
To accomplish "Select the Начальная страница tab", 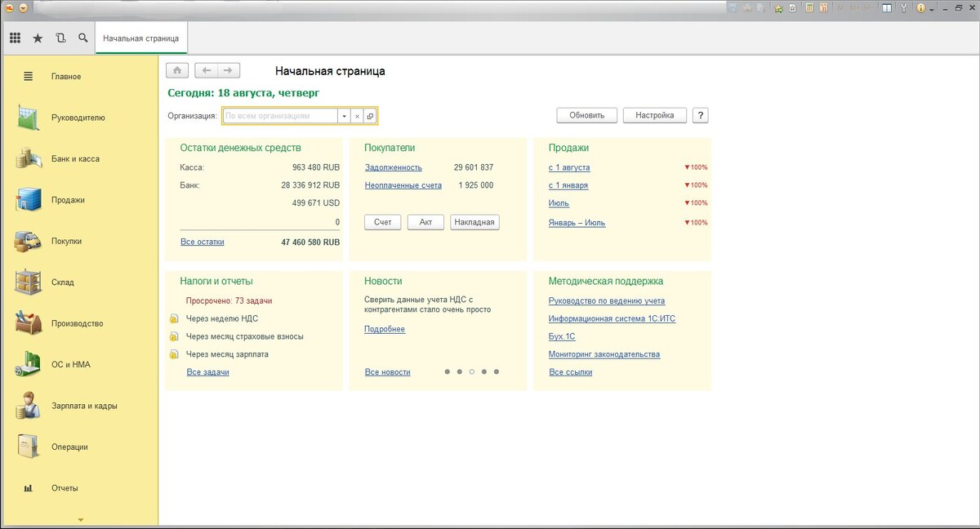I will coord(141,38).
